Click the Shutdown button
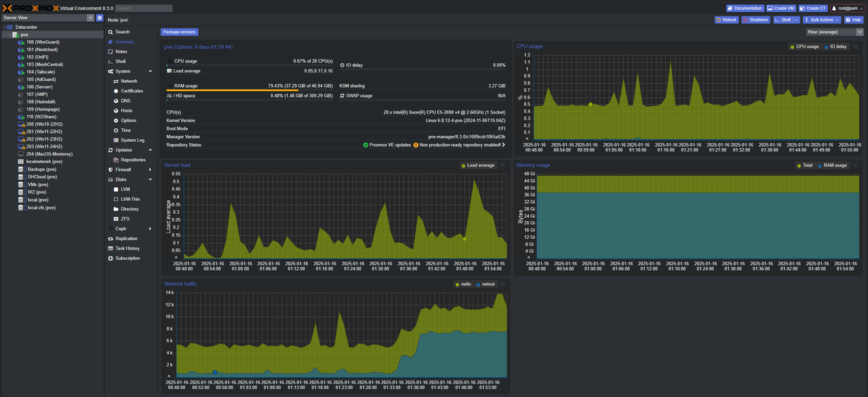Screen dimensions: 868x397 (755, 20)
